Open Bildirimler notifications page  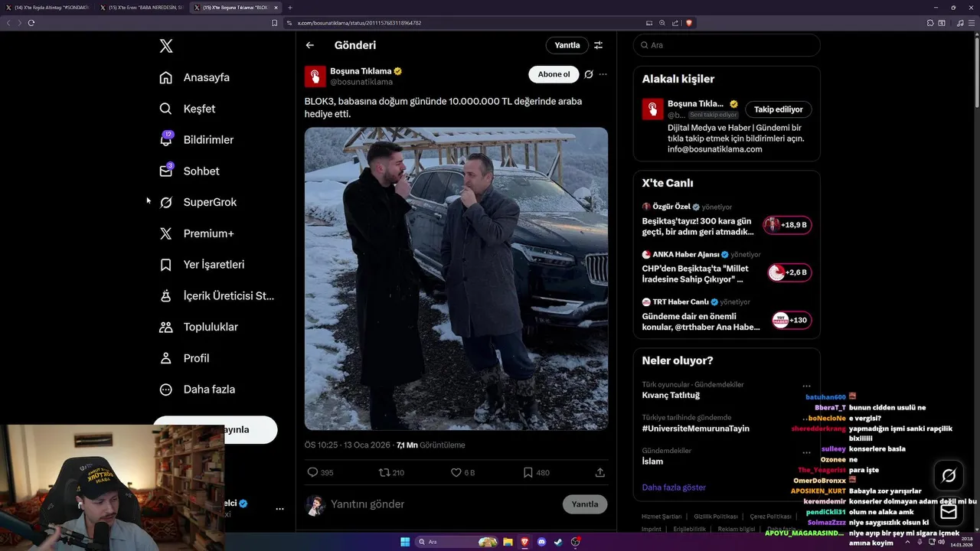point(196,140)
